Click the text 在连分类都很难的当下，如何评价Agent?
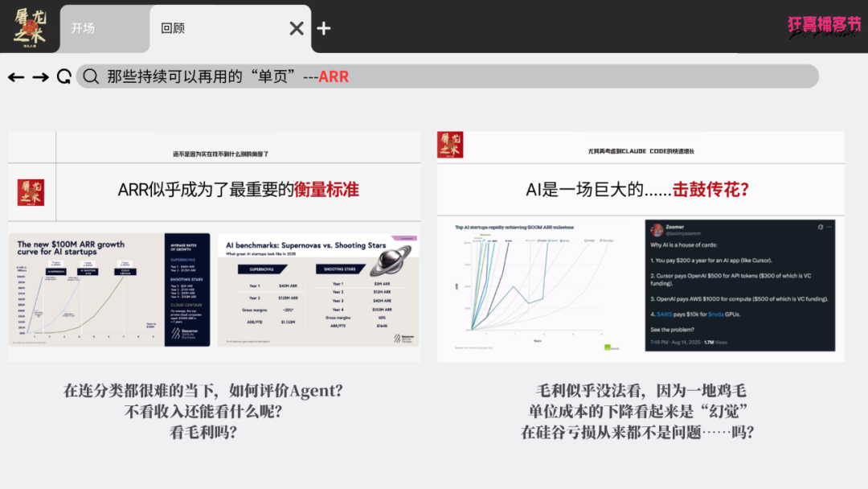The width and height of the screenshot is (868, 489). point(203,390)
